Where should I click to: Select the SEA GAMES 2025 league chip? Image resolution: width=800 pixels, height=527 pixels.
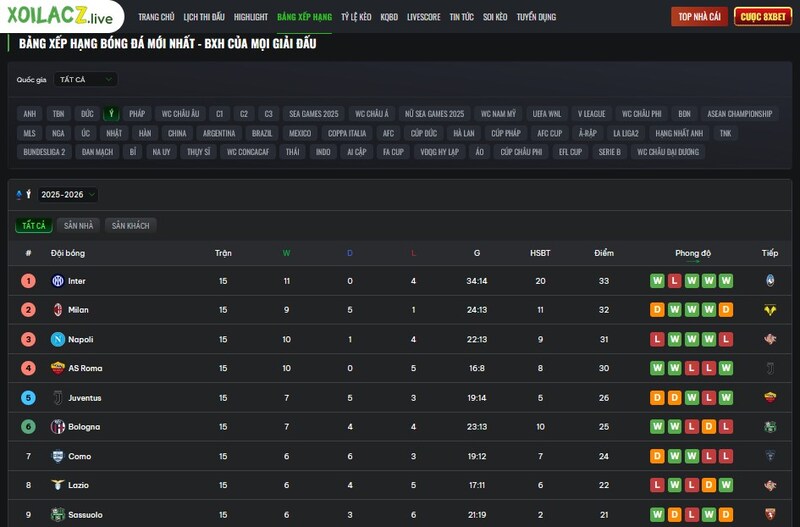point(314,114)
